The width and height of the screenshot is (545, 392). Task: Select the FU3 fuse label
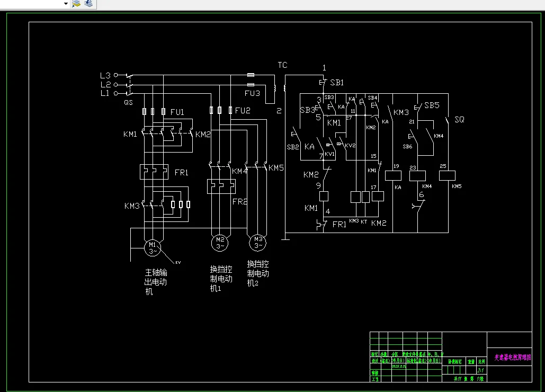[252, 93]
